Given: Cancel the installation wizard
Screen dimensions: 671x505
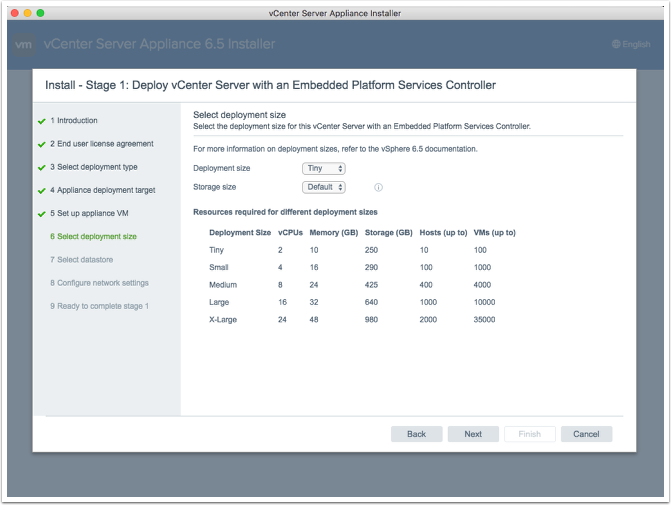Looking at the screenshot, I should point(586,434).
